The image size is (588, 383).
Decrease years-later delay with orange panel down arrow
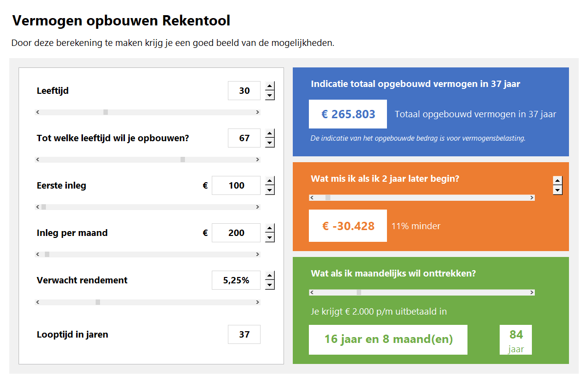557,190
